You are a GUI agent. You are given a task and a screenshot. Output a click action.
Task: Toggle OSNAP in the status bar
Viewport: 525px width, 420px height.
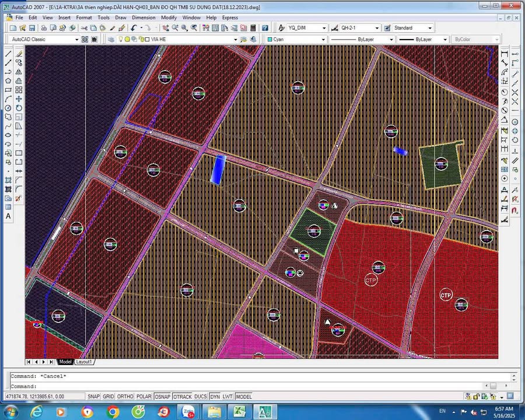coord(162,397)
